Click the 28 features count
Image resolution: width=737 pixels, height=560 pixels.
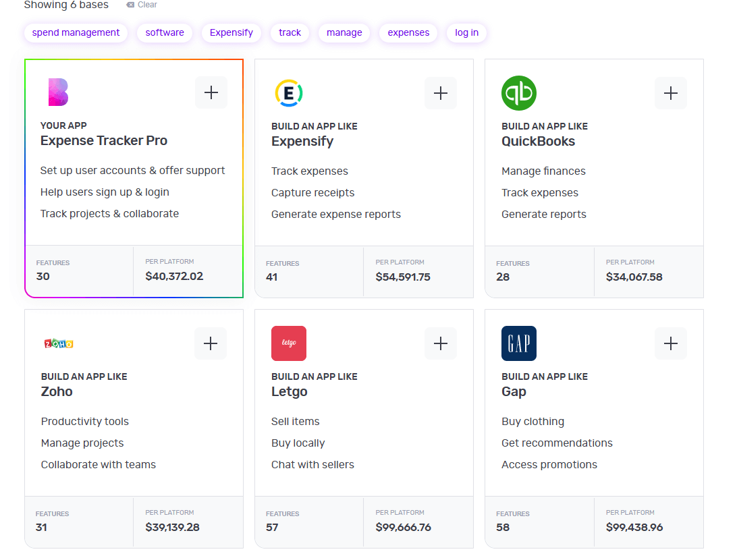[x=503, y=277]
